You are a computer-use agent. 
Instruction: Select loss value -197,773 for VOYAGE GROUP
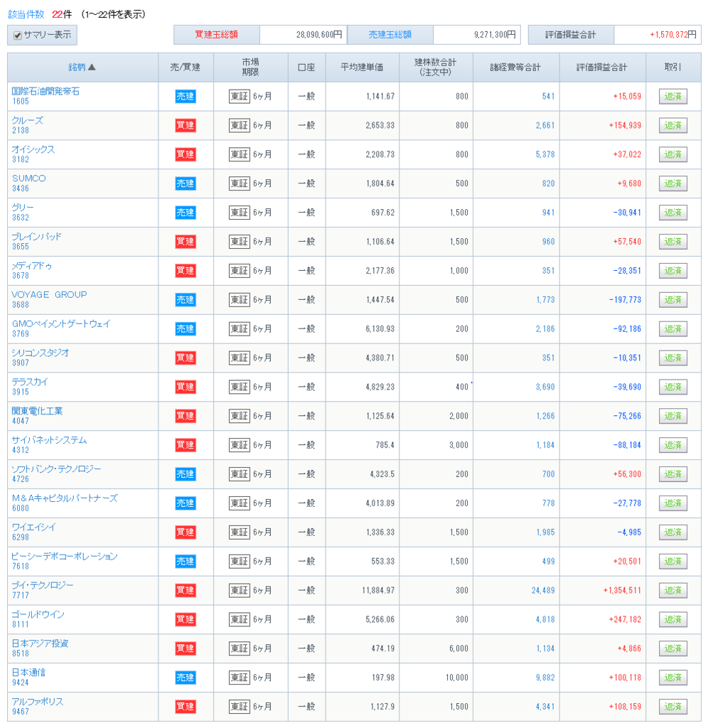pyautogui.click(x=625, y=300)
